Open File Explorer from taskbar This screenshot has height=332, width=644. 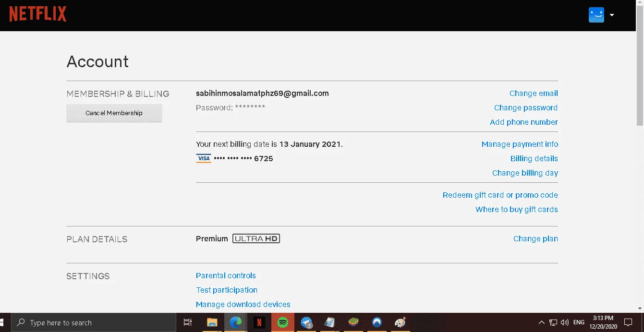[x=212, y=323]
